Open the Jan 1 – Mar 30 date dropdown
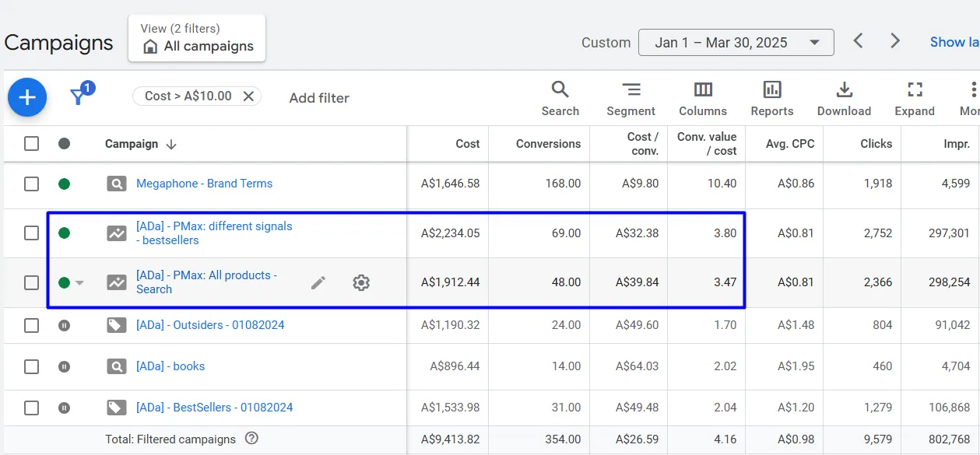 coord(735,42)
